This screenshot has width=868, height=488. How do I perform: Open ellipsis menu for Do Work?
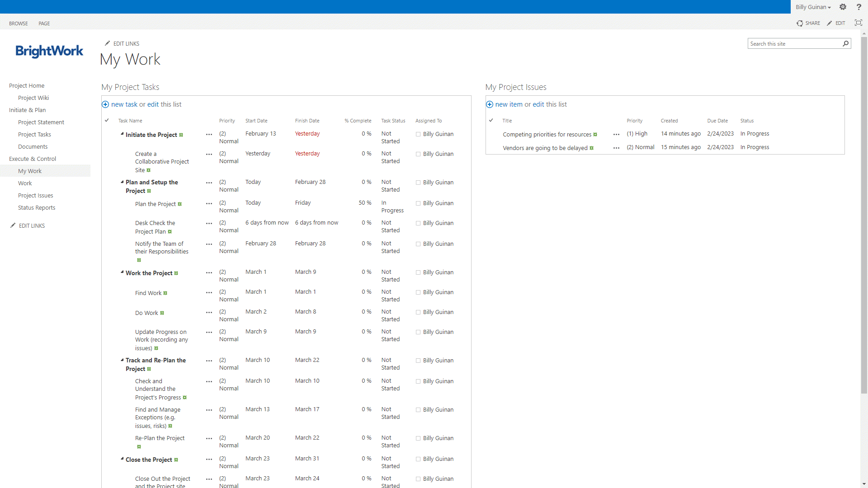click(209, 313)
